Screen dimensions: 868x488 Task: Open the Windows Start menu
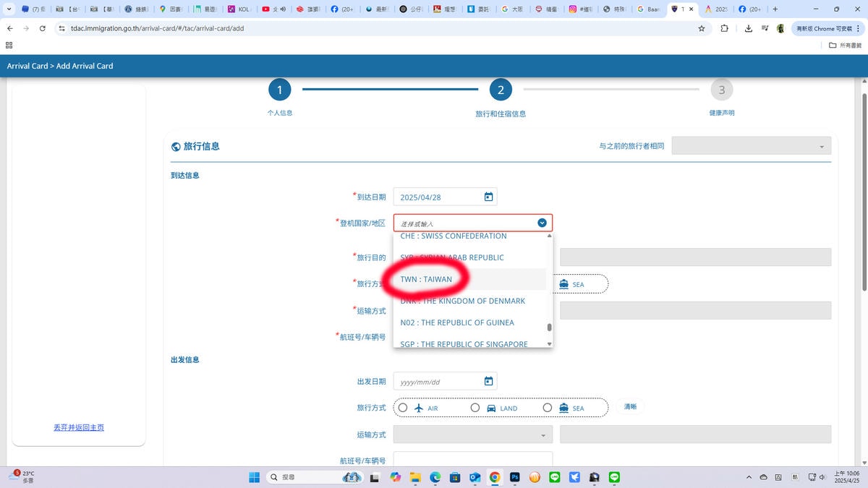point(255,477)
